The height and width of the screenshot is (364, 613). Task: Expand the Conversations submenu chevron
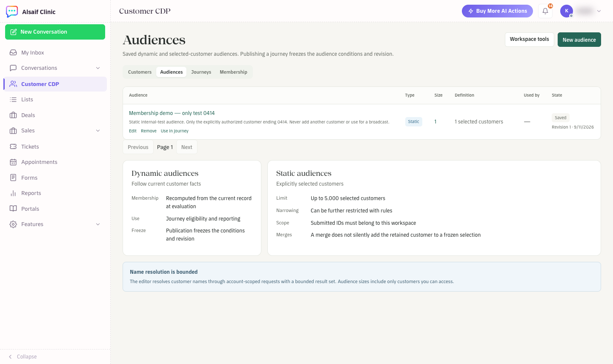98,68
